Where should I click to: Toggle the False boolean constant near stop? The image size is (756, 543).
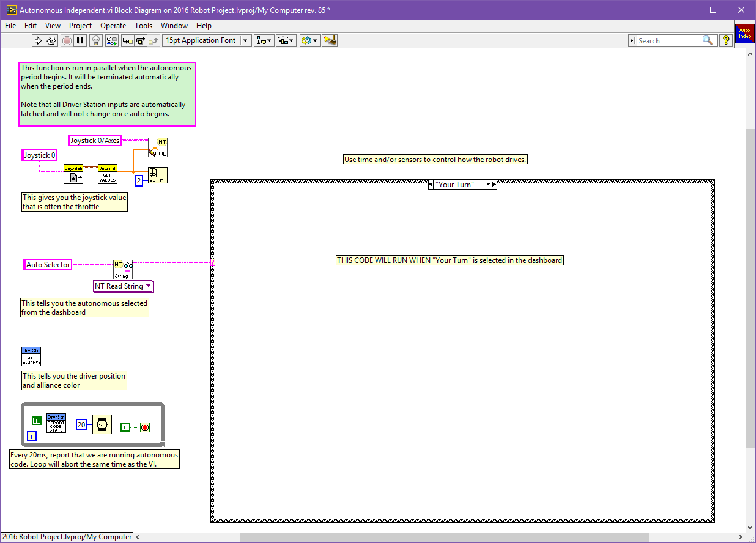(125, 427)
